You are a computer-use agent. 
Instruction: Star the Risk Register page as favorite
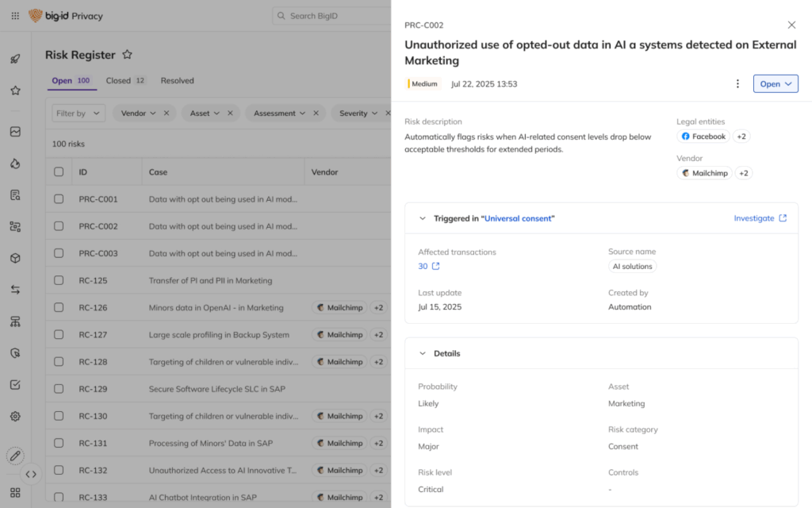click(x=127, y=55)
